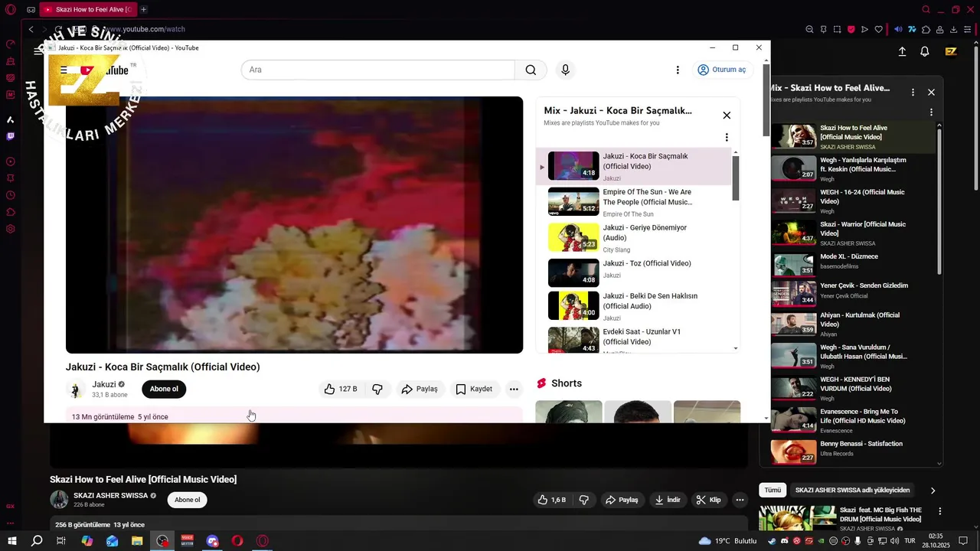
Task: Like the Jakuzi video (127 B)
Action: tap(341, 389)
